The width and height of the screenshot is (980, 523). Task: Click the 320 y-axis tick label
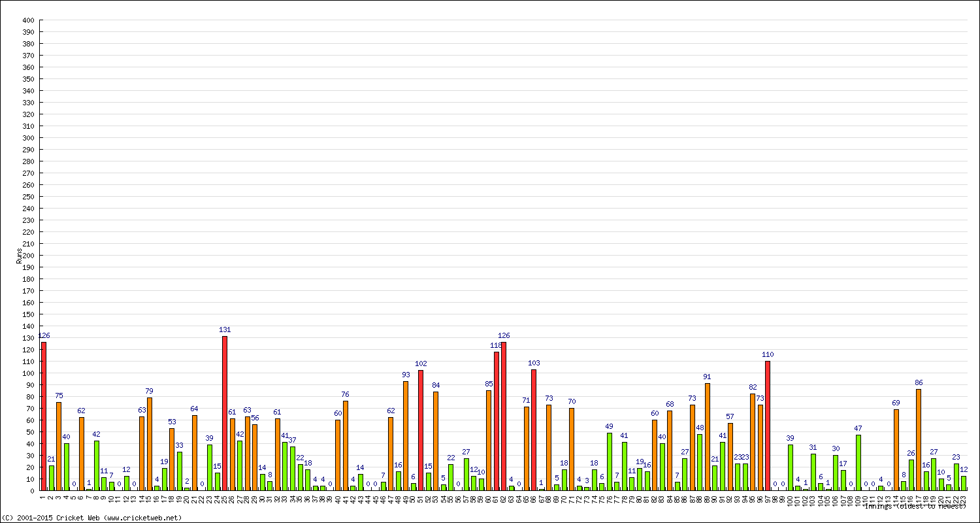click(27, 114)
